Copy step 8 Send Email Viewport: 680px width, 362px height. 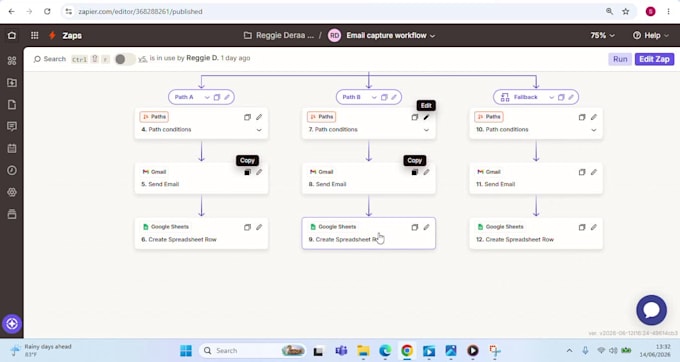click(x=415, y=172)
